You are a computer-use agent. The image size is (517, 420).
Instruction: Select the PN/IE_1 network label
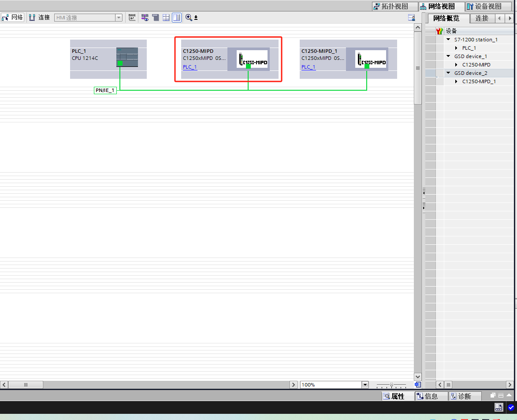[x=105, y=91]
